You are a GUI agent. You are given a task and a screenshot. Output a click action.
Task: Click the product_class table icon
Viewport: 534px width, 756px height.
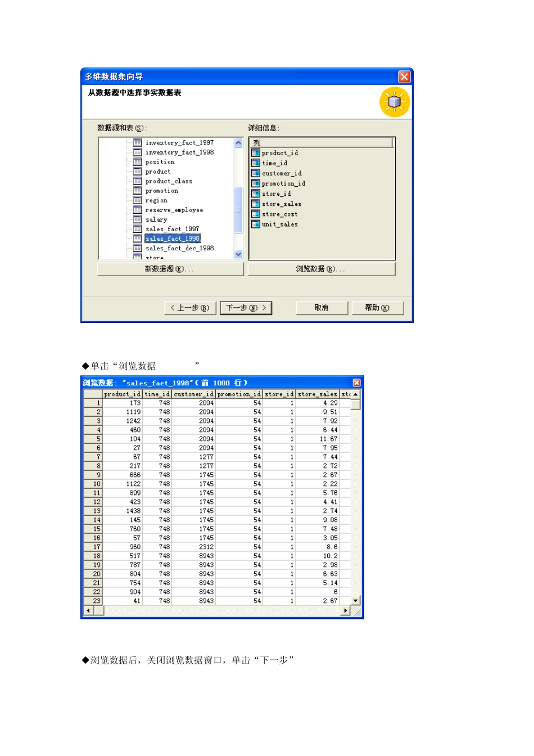click(x=137, y=181)
